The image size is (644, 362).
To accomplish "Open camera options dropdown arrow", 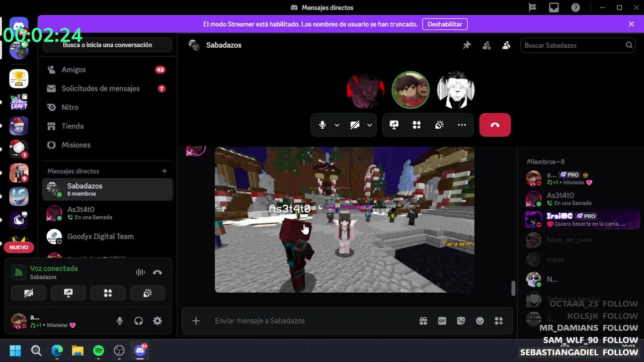I will [369, 125].
